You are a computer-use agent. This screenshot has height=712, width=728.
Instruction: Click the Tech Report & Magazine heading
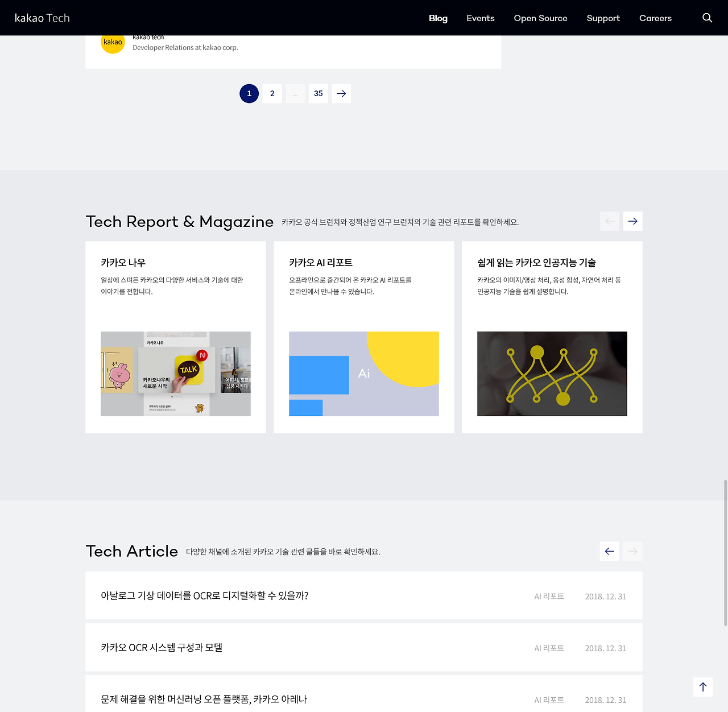tap(180, 221)
